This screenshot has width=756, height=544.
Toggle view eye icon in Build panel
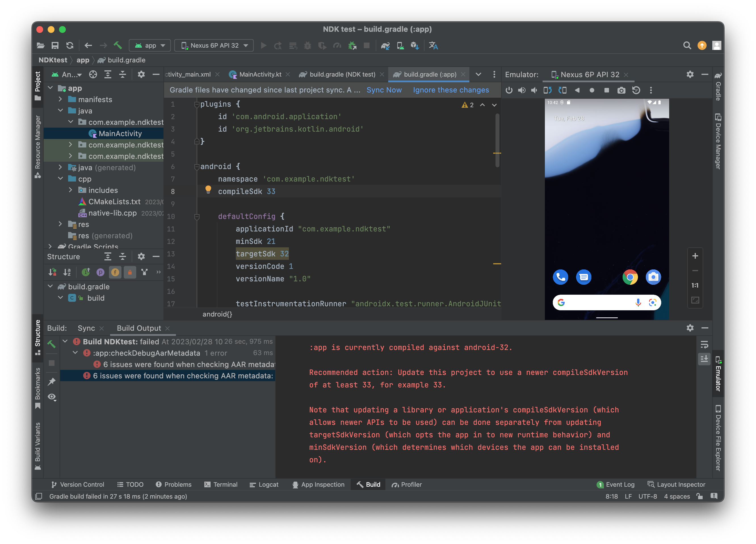click(52, 397)
